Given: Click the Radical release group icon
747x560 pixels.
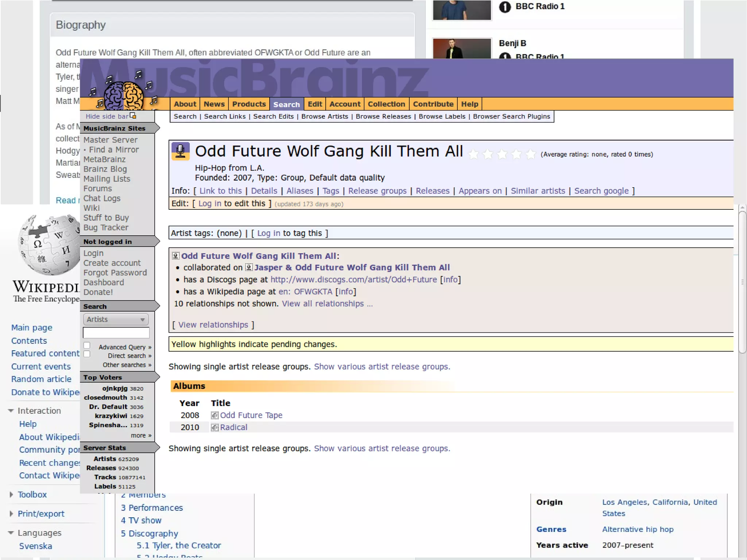Looking at the screenshot, I should point(215,427).
